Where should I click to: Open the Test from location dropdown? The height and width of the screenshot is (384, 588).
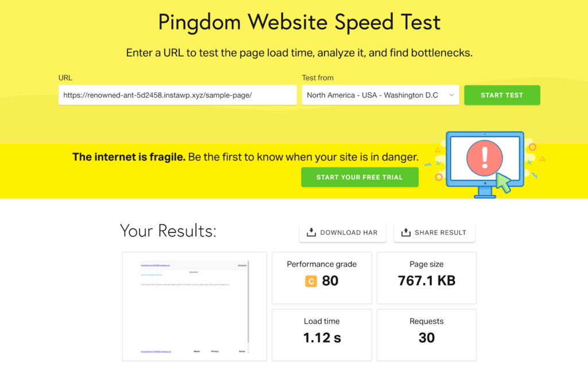[x=380, y=95]
